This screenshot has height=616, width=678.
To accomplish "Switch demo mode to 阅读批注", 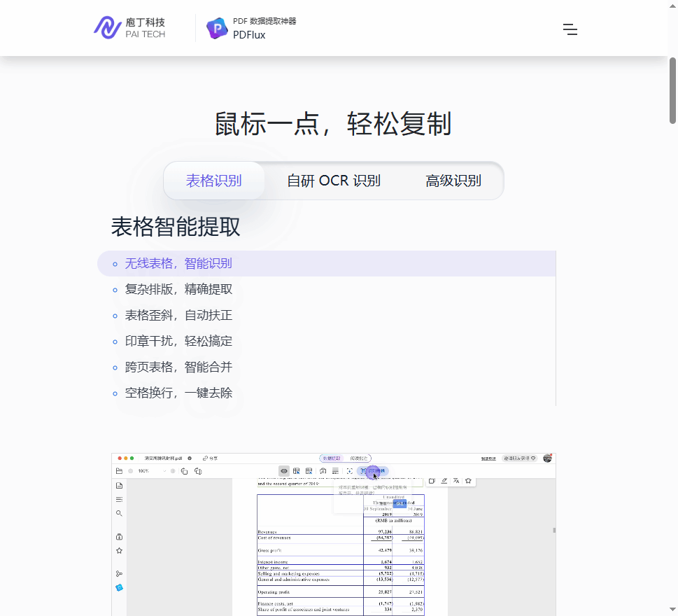I will pos(359,458).
